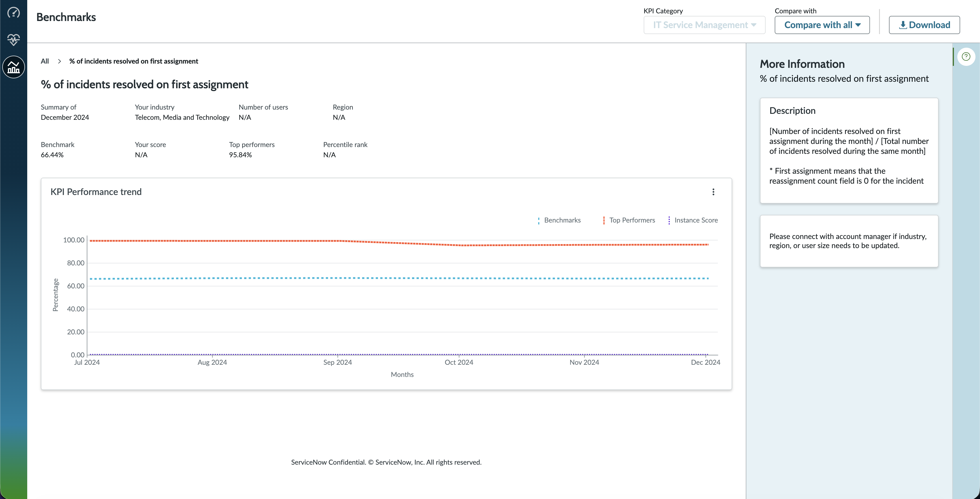The width and height of the screenshot is (980, 499).
Task: Click the 'More Information' heading
Action: [x=802, y=64]
